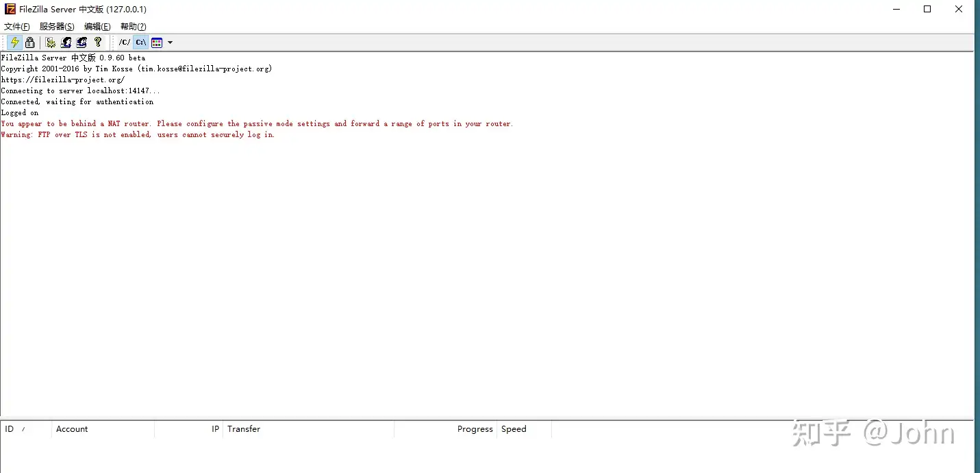
Task: Click 'FileZilla Server 中文版 0.9.60 beta' log line
Action: tap(73, 58)
